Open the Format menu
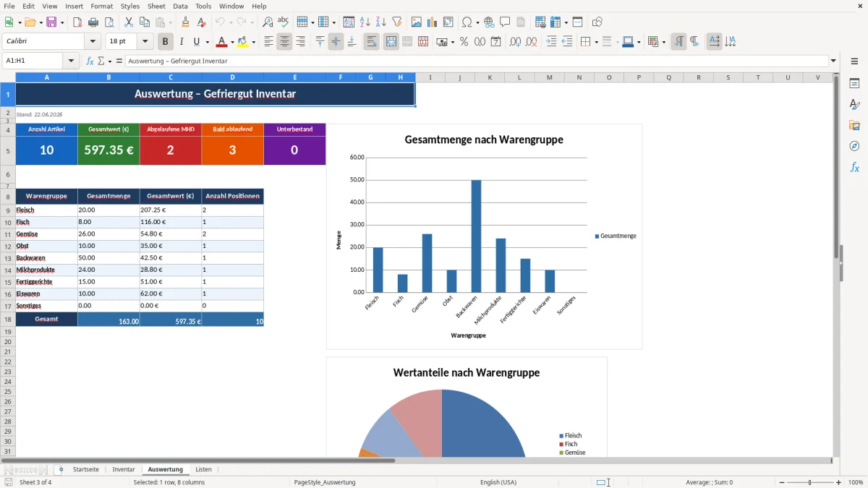The width and height of the screenshot is (868, 488). tap(101, 6)
